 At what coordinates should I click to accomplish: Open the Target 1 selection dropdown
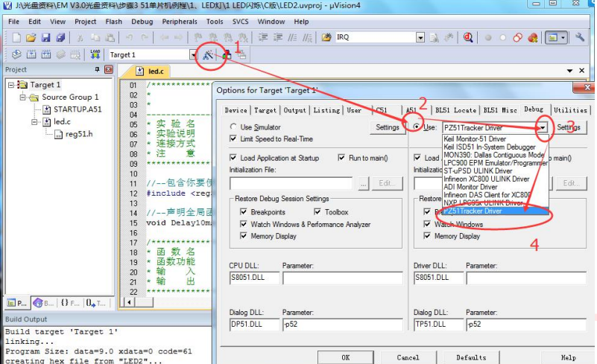click(x=193, y=55)
